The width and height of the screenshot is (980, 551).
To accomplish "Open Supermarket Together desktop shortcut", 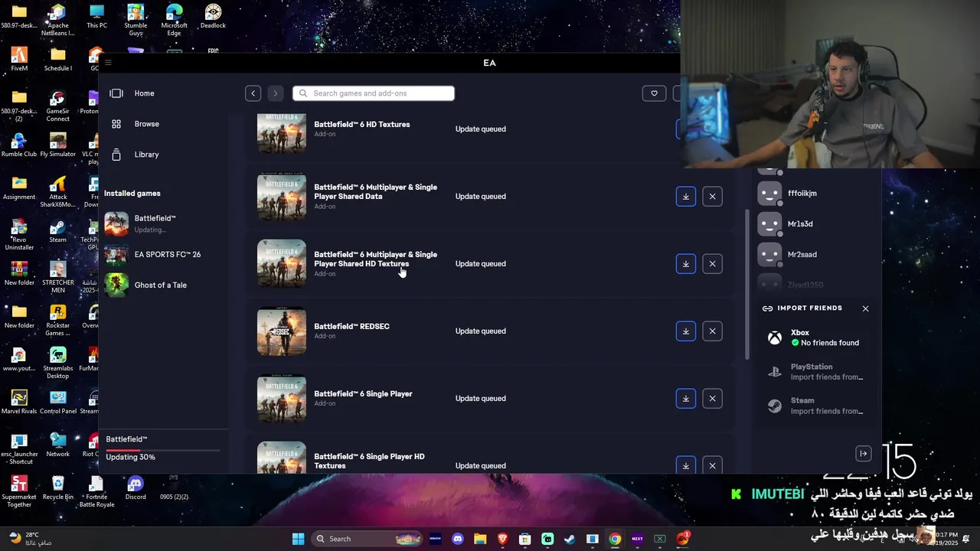I will [19, 491].
